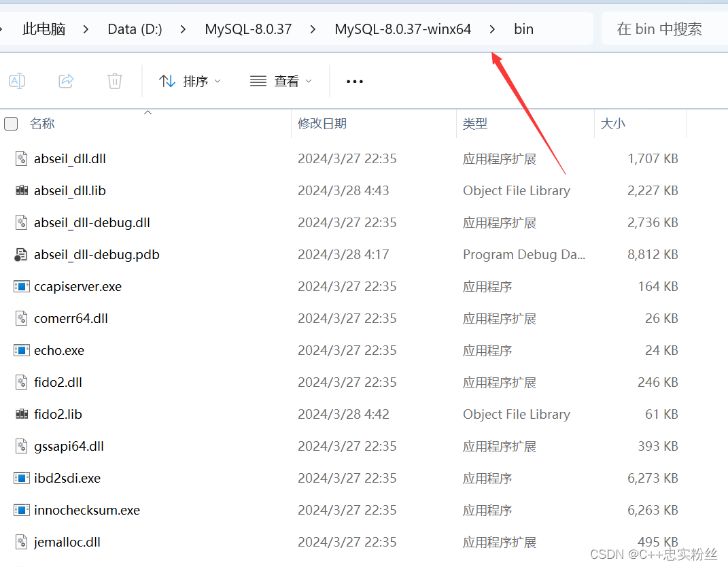Click the 2,736 KB size cell
Viewport: 728px width, 567px height.
click(x=653, y=223)
